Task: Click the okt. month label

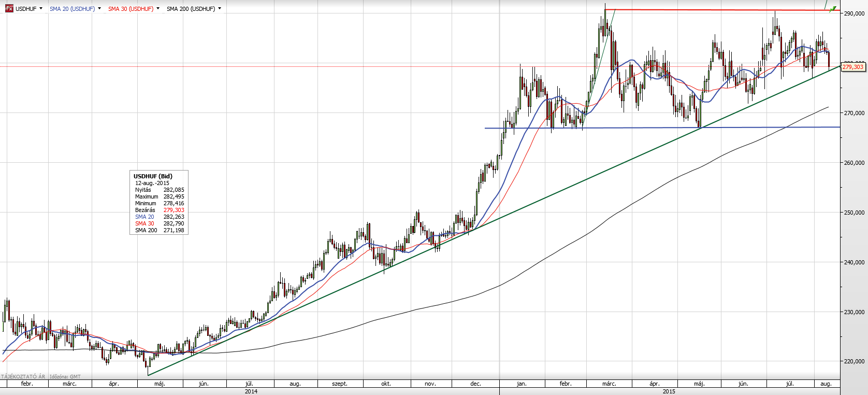Action: point(386,384)
